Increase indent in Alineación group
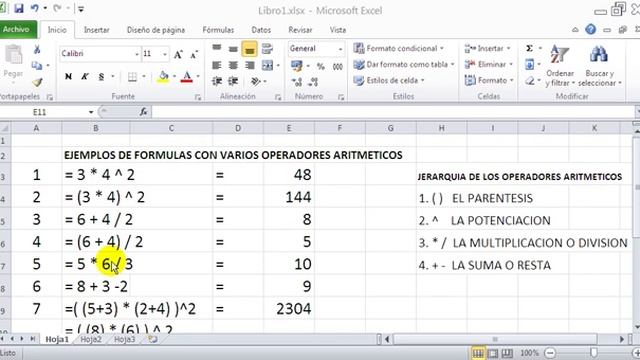Screen dimensions: 640x360 click(x=233, y=82)
